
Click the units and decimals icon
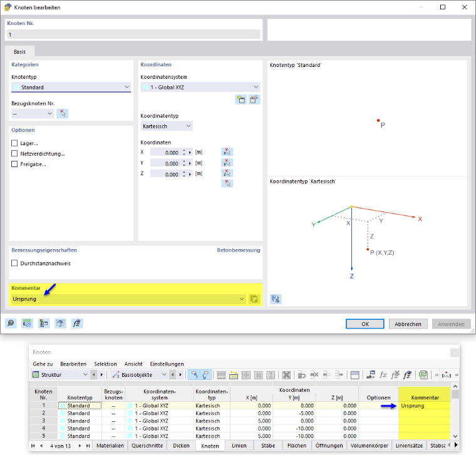(x=27, y=324)
